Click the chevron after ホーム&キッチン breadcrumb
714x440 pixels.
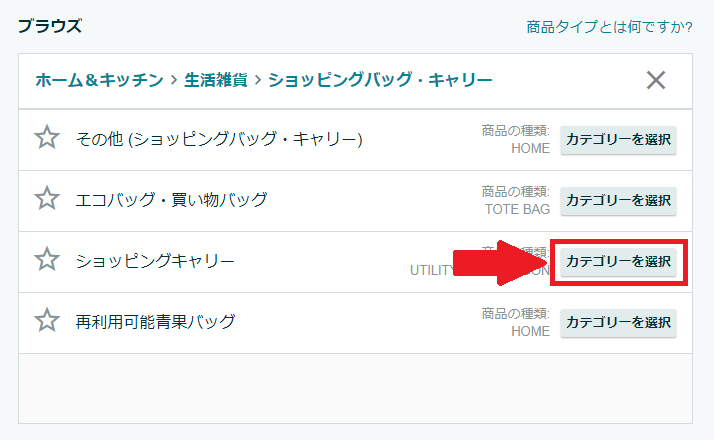(x=174, y=81)
